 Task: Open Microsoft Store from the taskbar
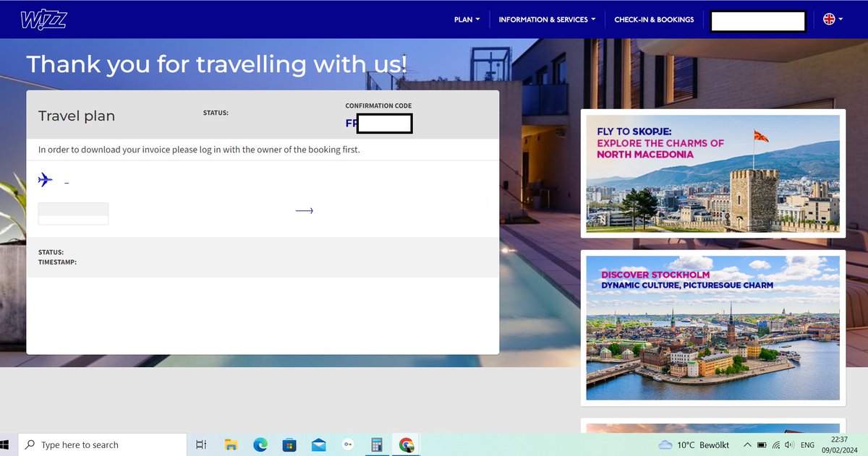[289, 444]
